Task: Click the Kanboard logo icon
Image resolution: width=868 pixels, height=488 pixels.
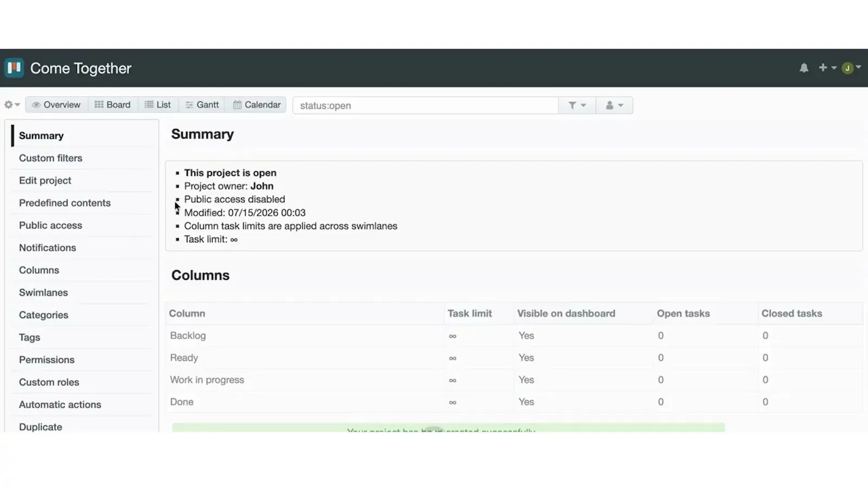Action: (x=14, y=68)
